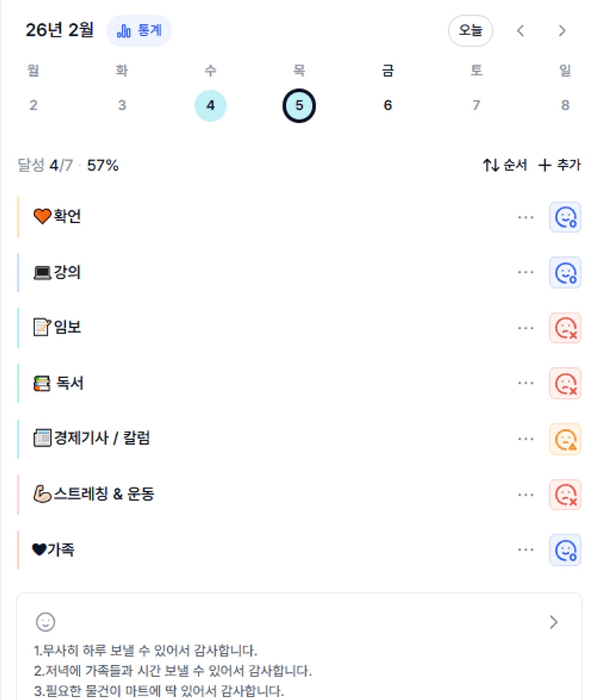Image resolution: width=593 pixels, height=700 pixels.
Task: Add a new habit with 추가
Action: click(x=559, y=166)
